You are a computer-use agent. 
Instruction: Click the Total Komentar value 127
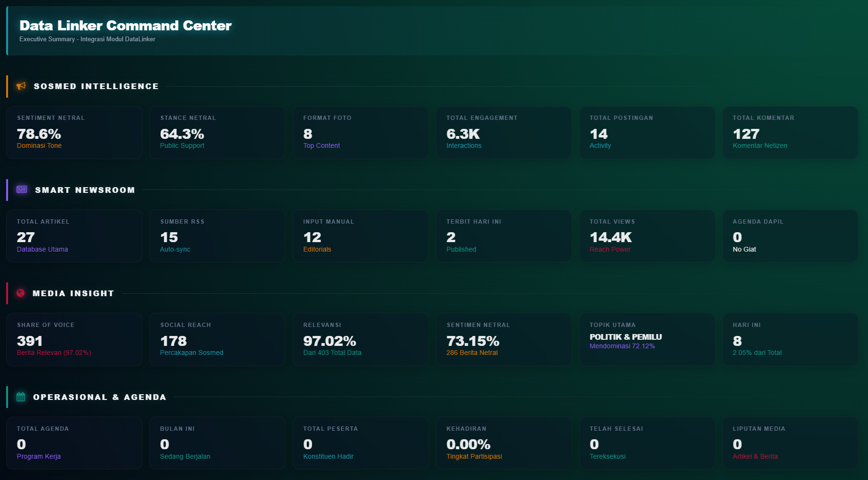coord(746,134)
